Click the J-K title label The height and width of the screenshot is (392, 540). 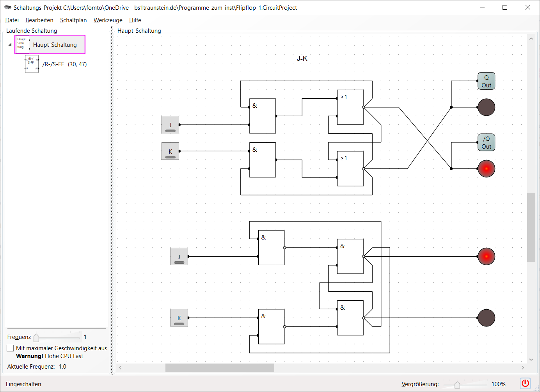302,59
